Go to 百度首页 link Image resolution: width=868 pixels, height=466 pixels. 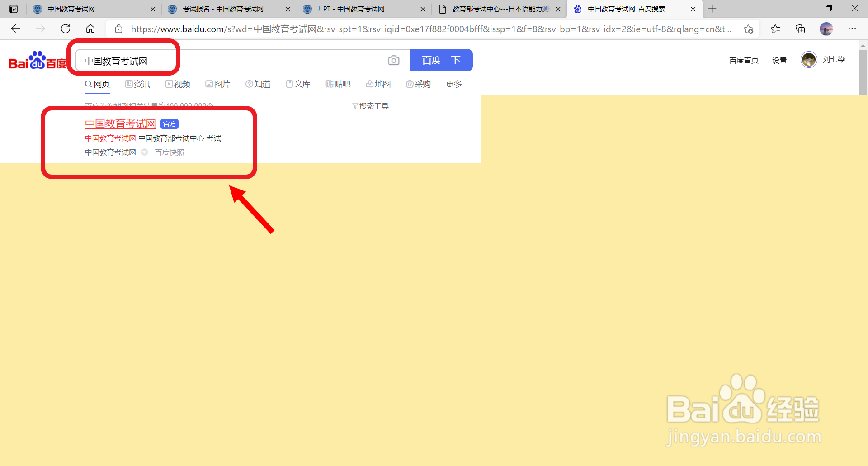tap(744, 60)
